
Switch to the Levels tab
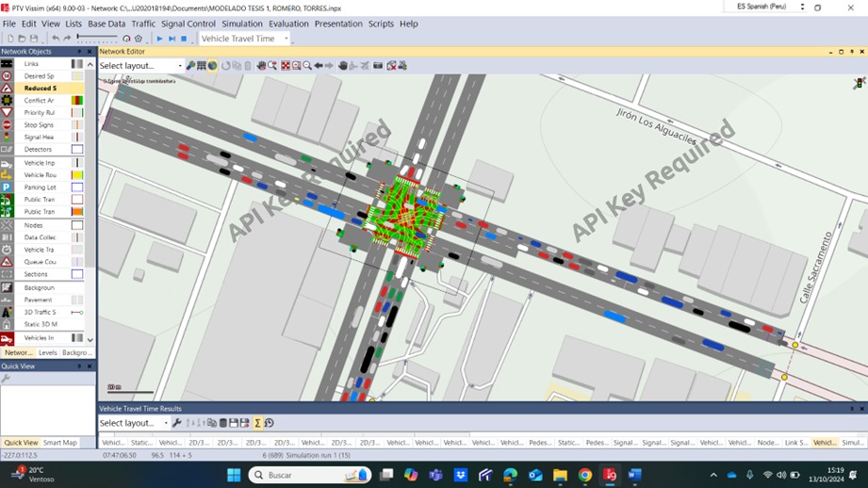47,352
